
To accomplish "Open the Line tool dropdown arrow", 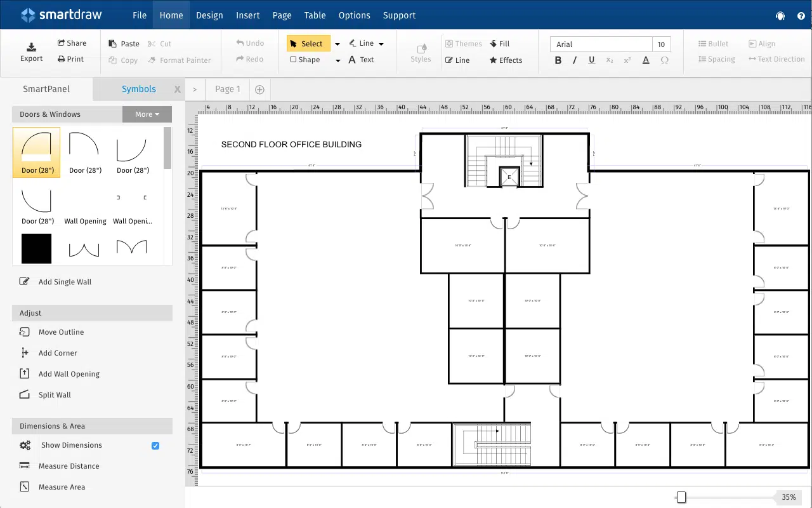I will (x=381, y=44).
